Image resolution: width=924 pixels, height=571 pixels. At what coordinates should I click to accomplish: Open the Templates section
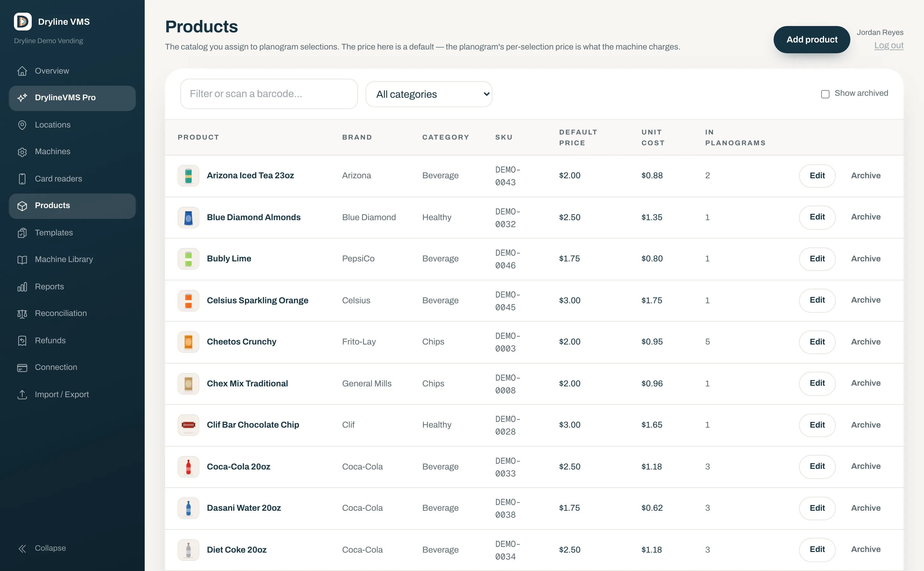tap(72, 233)
